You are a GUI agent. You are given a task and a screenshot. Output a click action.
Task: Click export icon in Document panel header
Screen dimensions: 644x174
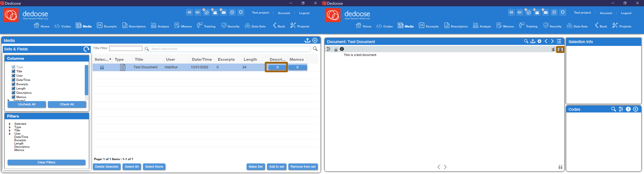[533, 41]
